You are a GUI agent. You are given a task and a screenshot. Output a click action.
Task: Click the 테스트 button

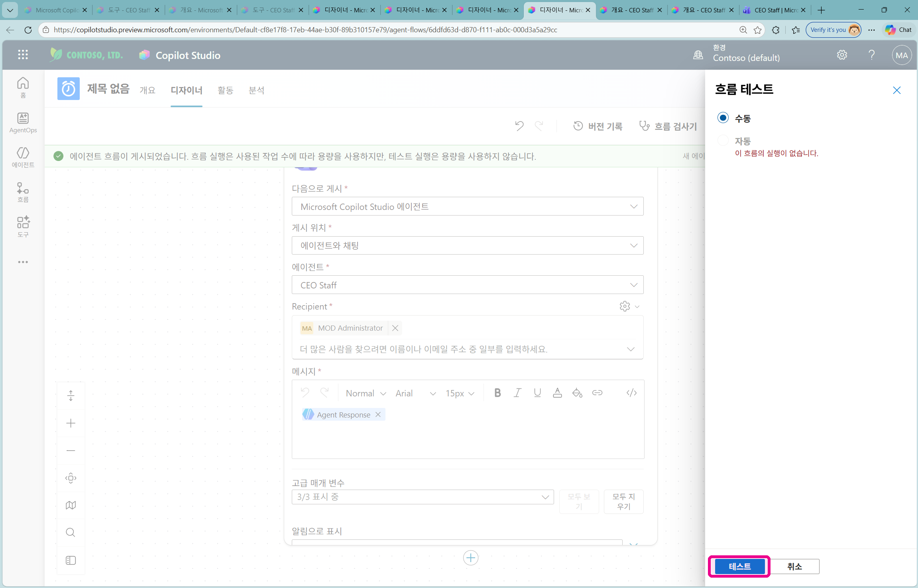pyautogui.click(x=740, y=566)
